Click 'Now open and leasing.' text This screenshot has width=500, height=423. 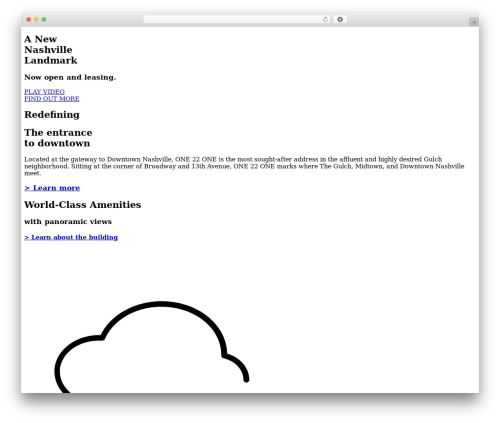[x=70, y=77]
